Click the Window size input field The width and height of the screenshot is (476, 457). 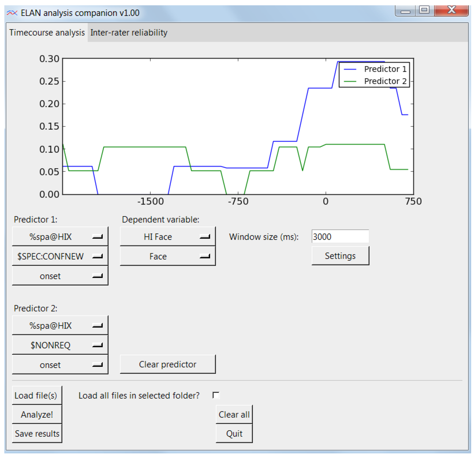coord(340,237)
